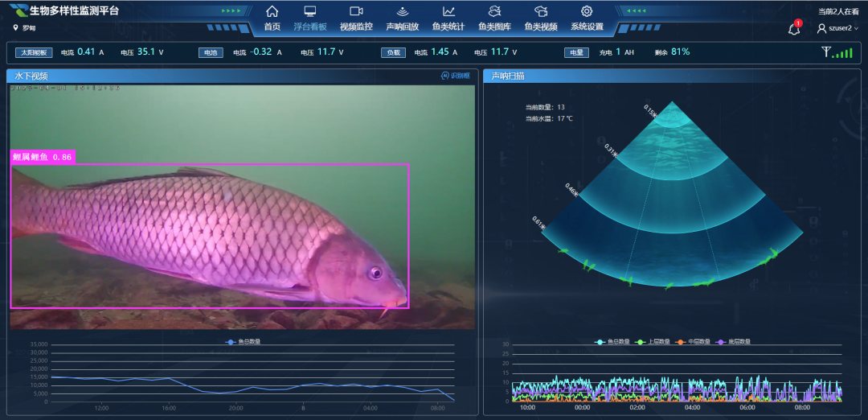Click the 声呐回放 sonar icon

point(402,11)
